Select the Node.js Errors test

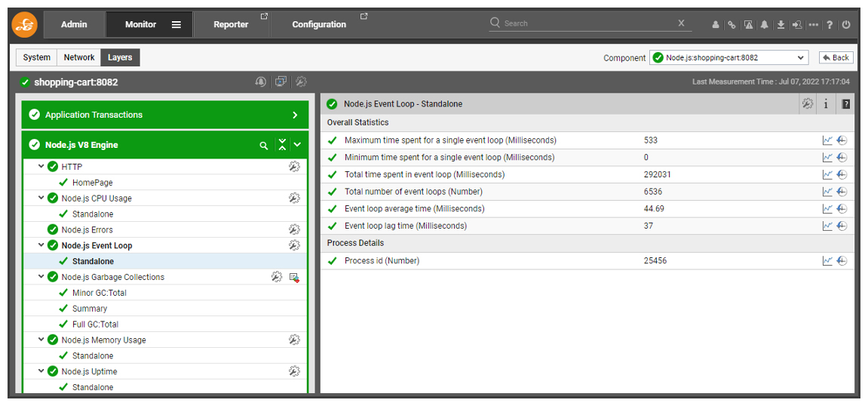pyautogui.click(x=88, y=229)
